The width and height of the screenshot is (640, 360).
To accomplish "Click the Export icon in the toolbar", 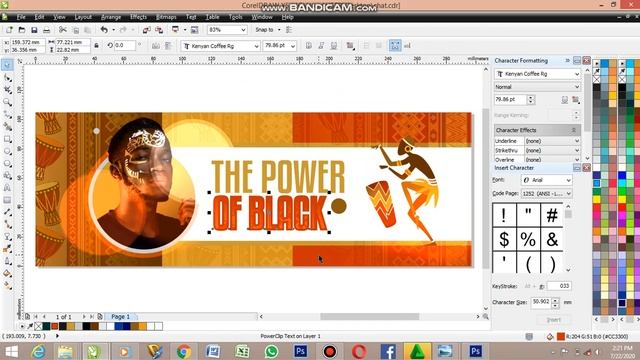I will (x=159, y=30).
